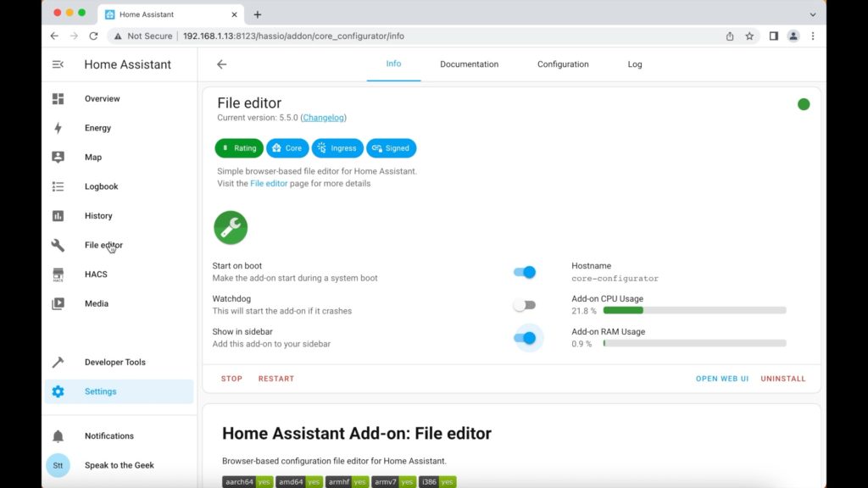Screen dimensions: 868x488
Task: Open the Notifications bell icon
Action: pyautogui.click(x=58, y=436)
